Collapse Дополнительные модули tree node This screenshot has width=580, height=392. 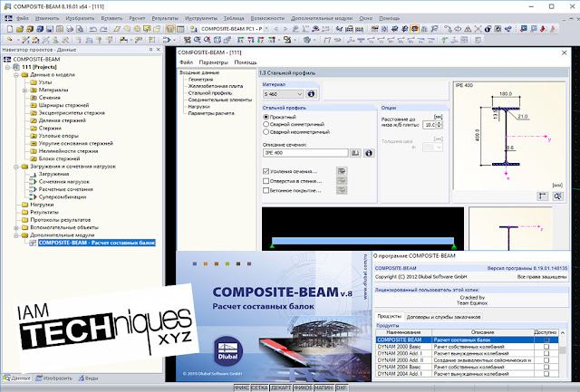pos(16,235)
